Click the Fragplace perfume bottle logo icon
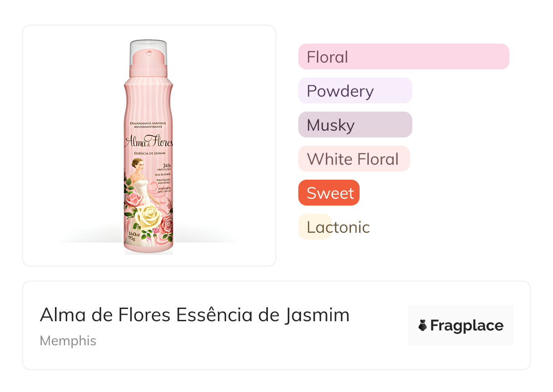 pos(423,325)
